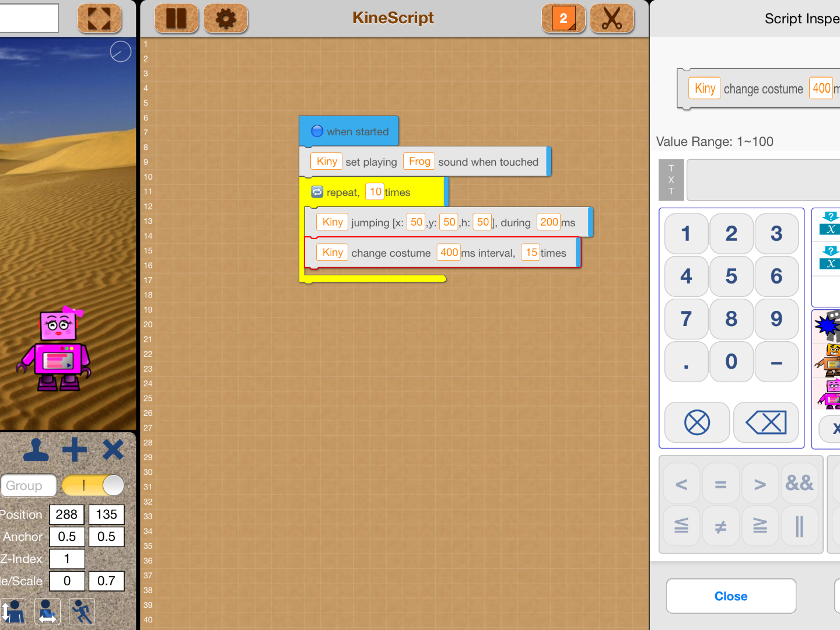This screenshot has width=840, height=630.
Task: Delete sprite with the blue X icon
Action: 113,450
